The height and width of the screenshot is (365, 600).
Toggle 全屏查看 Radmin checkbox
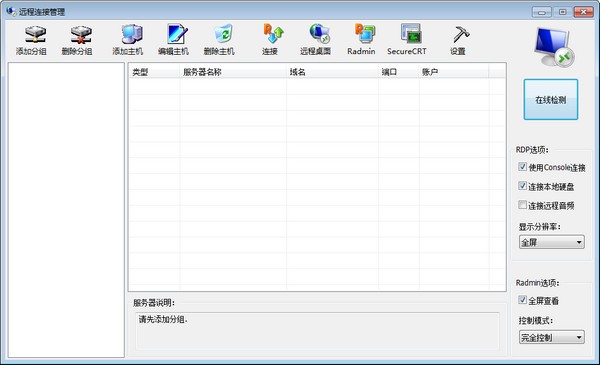click(x=523, y=300)
